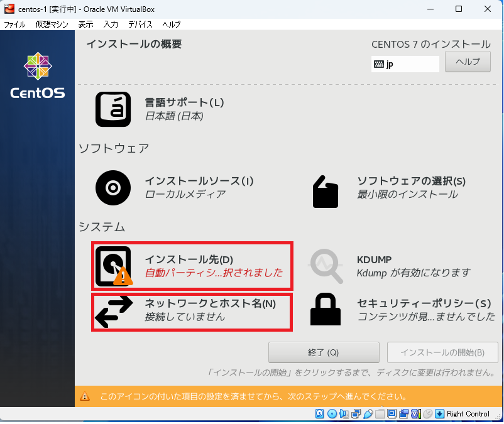
Task: Click the orange warning message text
Action: click(x=254, y=396)
